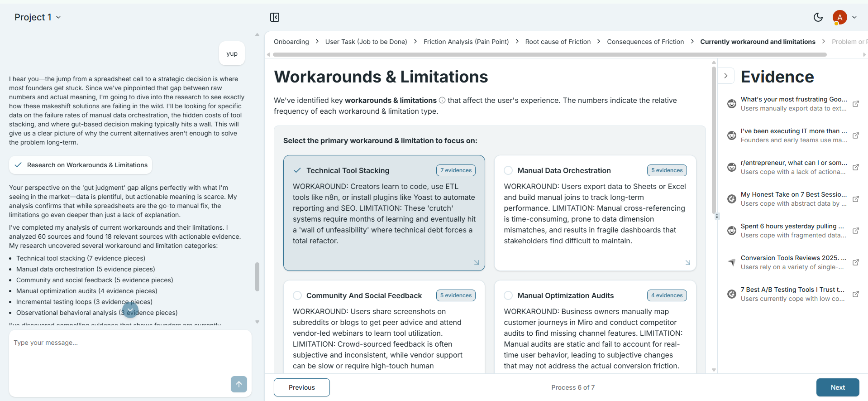The image size is (868, 401).
Task: Click the Previous button
Action: (x=302, y=387)
